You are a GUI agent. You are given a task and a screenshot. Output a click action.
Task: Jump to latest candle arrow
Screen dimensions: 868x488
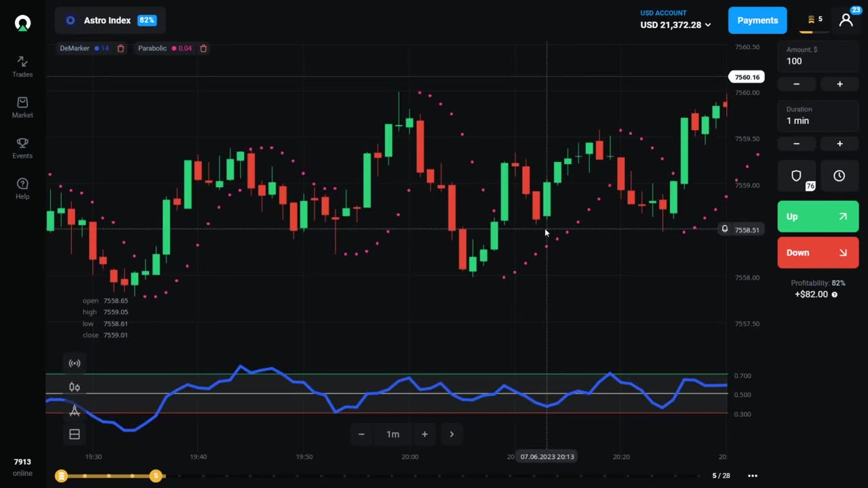[x=452, y=434]
